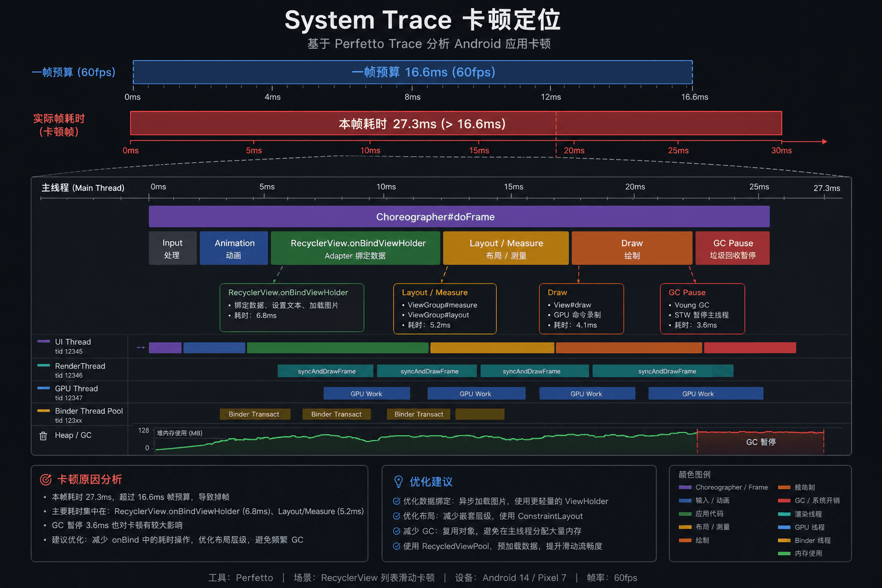Click the blue color marker beside GPU Thread
Image resolution: width=882 pixels, height=588 pixels.
[44, 388]
